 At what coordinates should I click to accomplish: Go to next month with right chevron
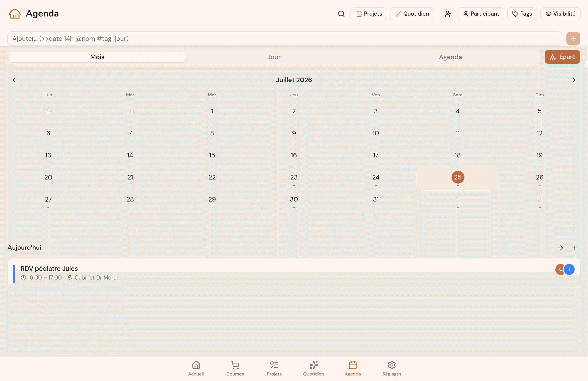point(574,80)
